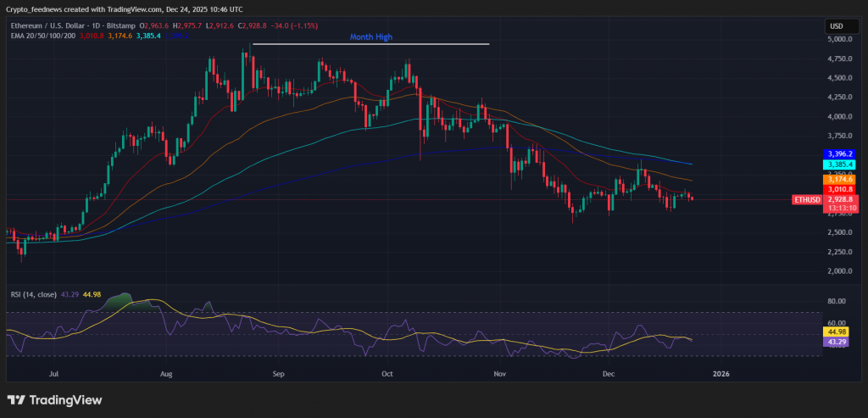
Task: Click the Month High text label
Action: (371, 37)
